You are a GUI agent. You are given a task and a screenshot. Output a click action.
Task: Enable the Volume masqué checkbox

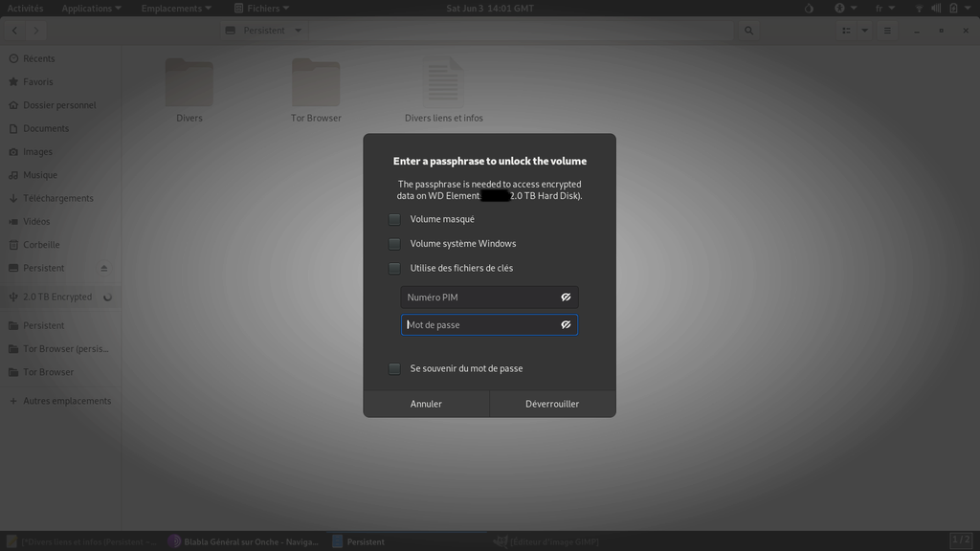pyautogui.click(x=394, y=219)
